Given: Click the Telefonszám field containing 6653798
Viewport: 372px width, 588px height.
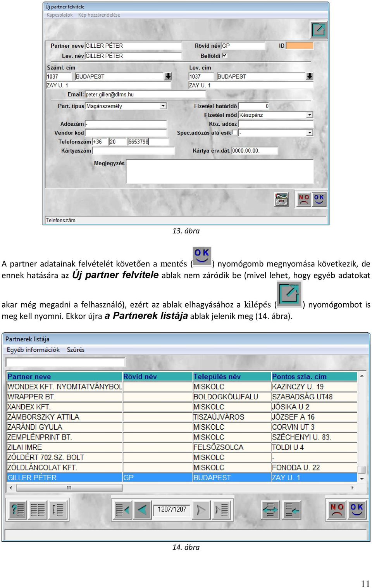Looking at the screenshot, I should [148, 142].
